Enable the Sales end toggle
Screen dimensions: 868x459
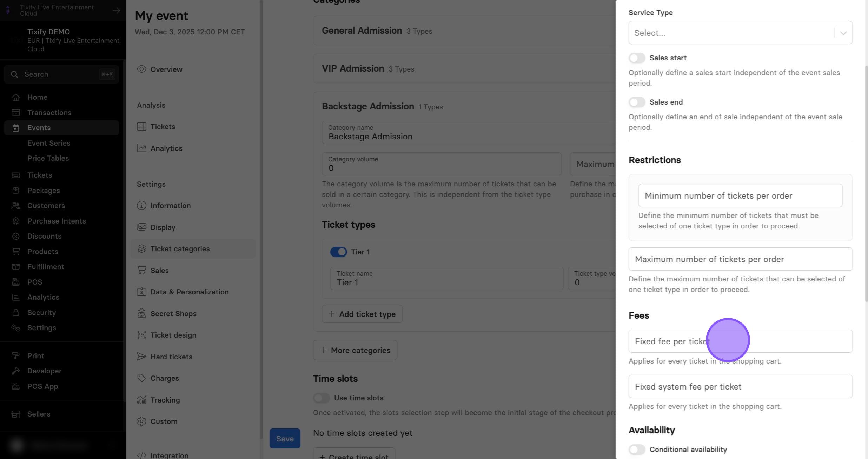coord(637,102)
